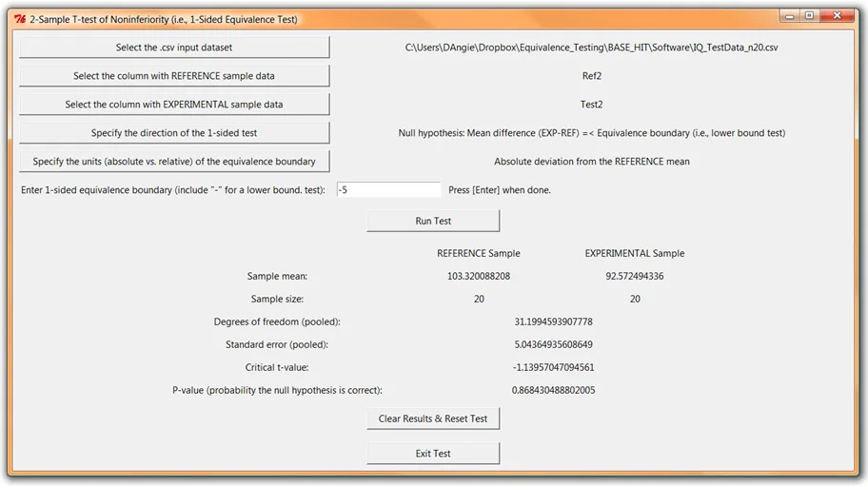Close the T-test window

(x=838, y=16)
